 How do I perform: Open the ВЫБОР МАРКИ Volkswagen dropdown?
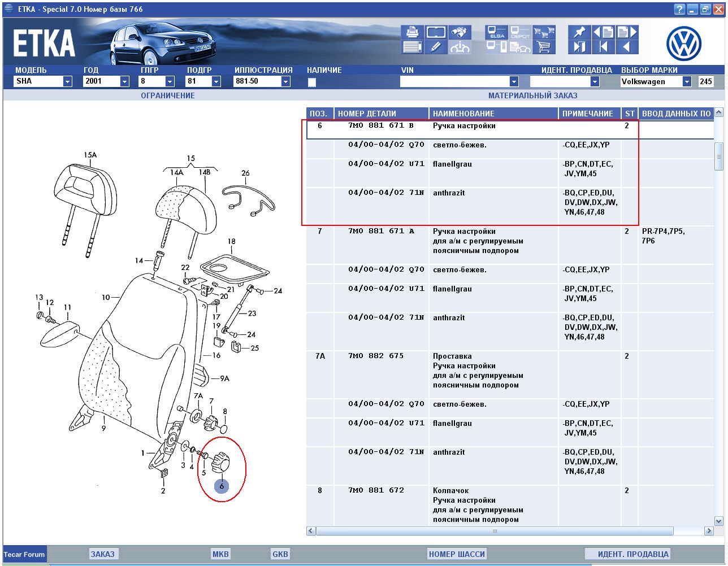pyautogui.click(x=687, y=82)
